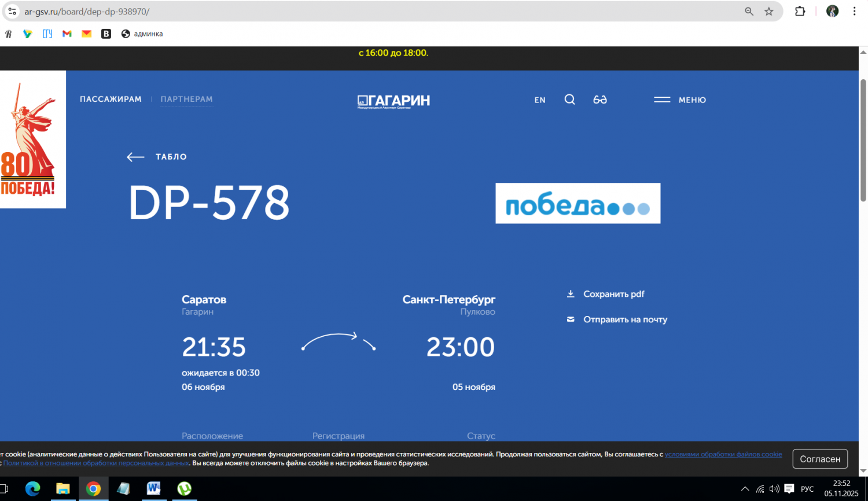868x501 pixels.
Task: Open the cookie processing terms link
Action: tap(723, 454)
